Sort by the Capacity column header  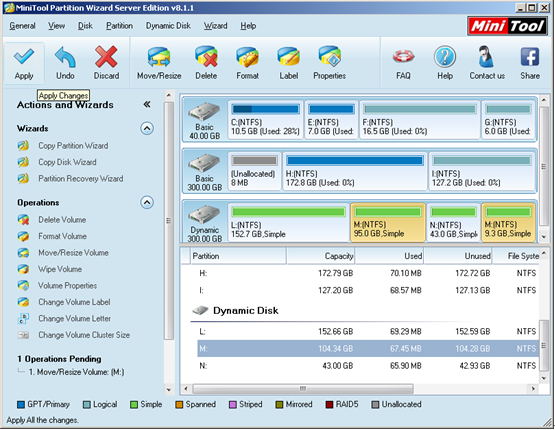pos(321,256)
